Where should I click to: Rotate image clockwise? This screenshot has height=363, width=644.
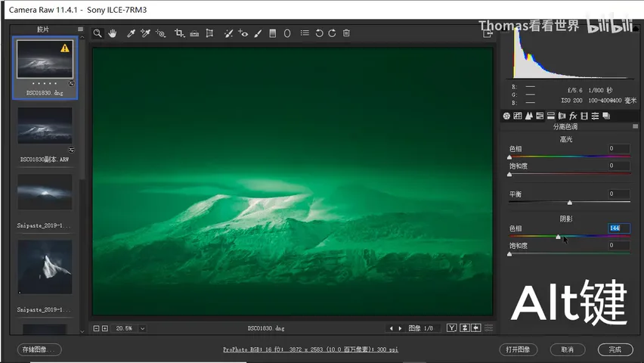(x=332, y=33)
